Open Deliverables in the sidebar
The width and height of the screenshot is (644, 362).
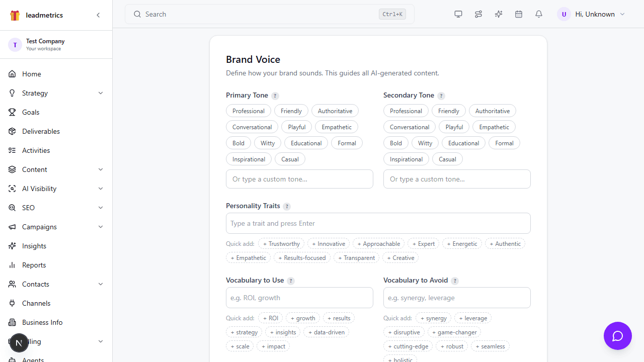point(56,131)
